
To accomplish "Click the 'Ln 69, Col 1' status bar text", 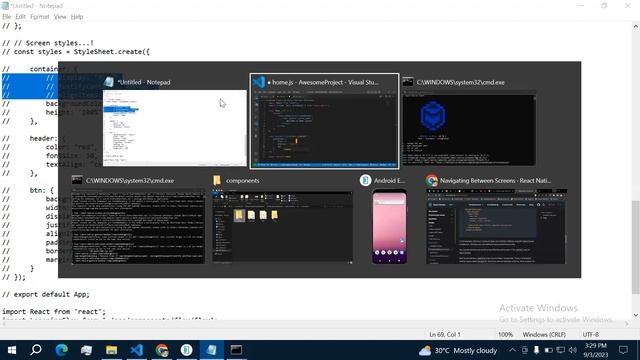I will 444,334.
